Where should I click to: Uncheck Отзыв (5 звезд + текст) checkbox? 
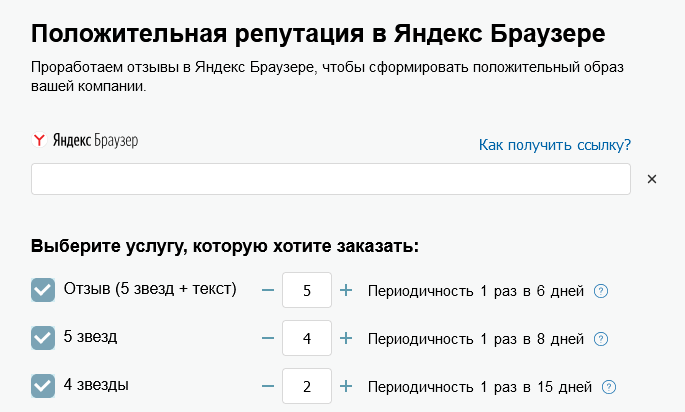[x=43, y=290]
